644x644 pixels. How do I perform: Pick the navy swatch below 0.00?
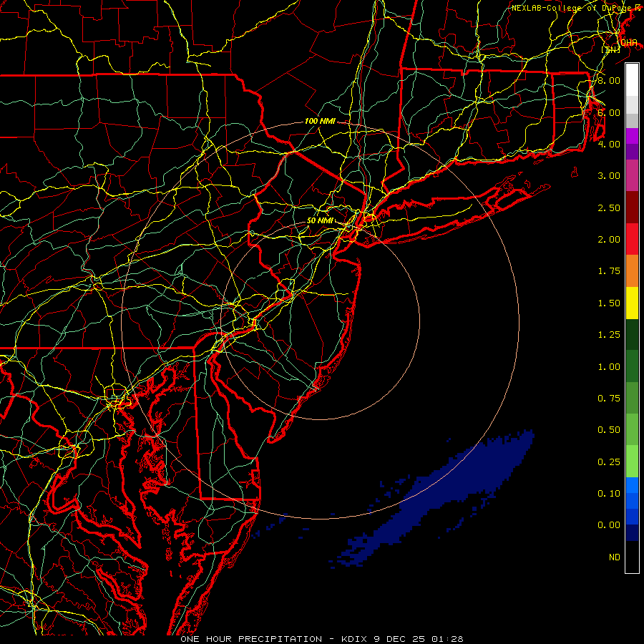coord(632,532)
